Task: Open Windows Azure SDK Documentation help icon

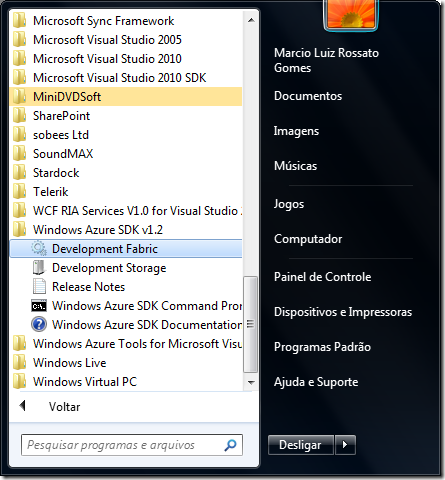Action: (x=39, y=325)
